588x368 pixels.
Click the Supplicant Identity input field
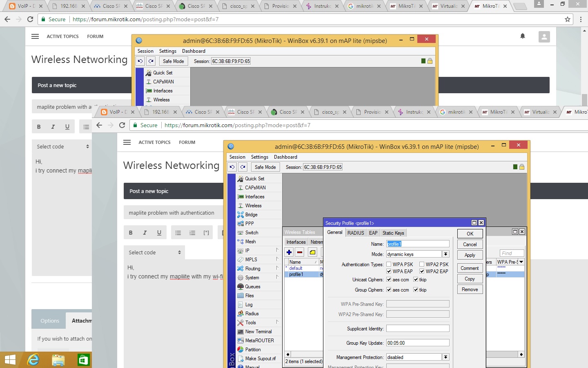point(417,329)
